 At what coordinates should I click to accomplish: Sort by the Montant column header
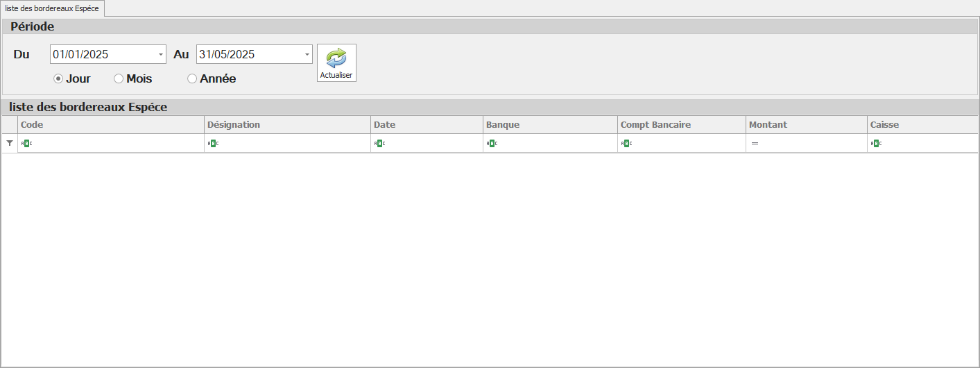point(806,125)
